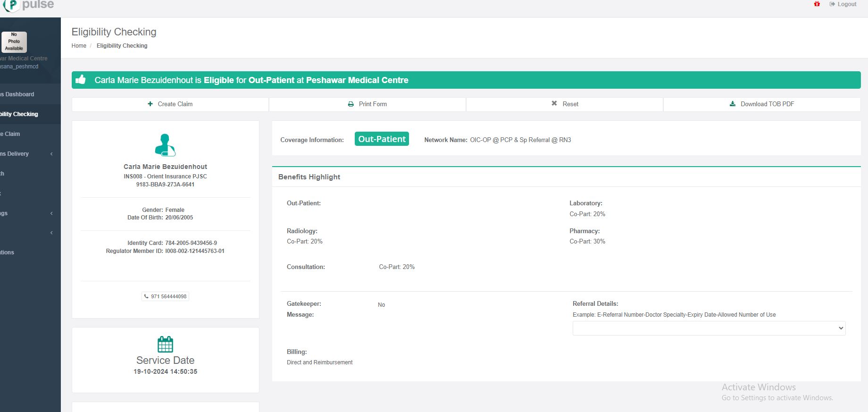Click the Pulse logo icon
868x412 pixels.
point(10,5)
